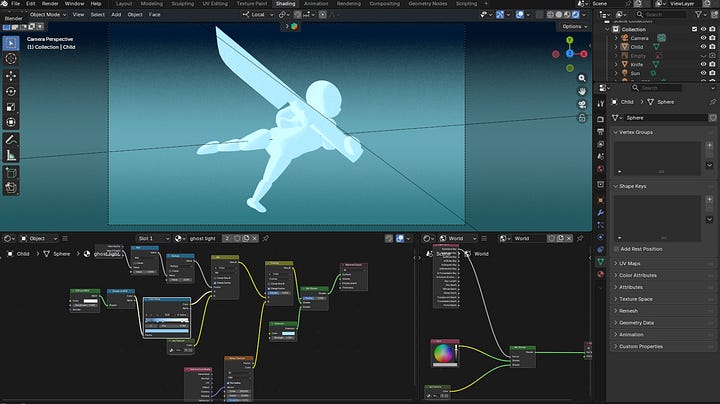Hide the Camera object in outliner
This screenshot has width=720, height=404.
704,38
